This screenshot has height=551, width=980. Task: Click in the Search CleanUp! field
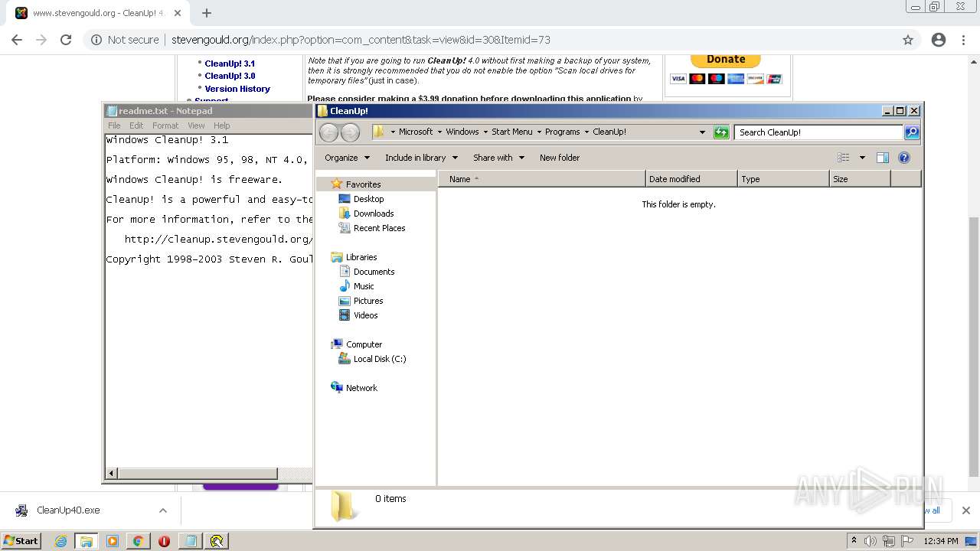[818, 132]
